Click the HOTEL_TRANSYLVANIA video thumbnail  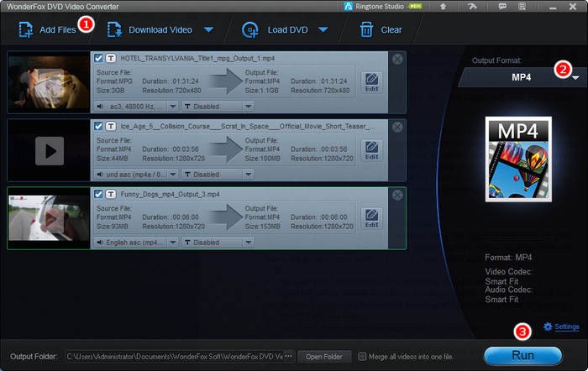[x=49, y=82]
